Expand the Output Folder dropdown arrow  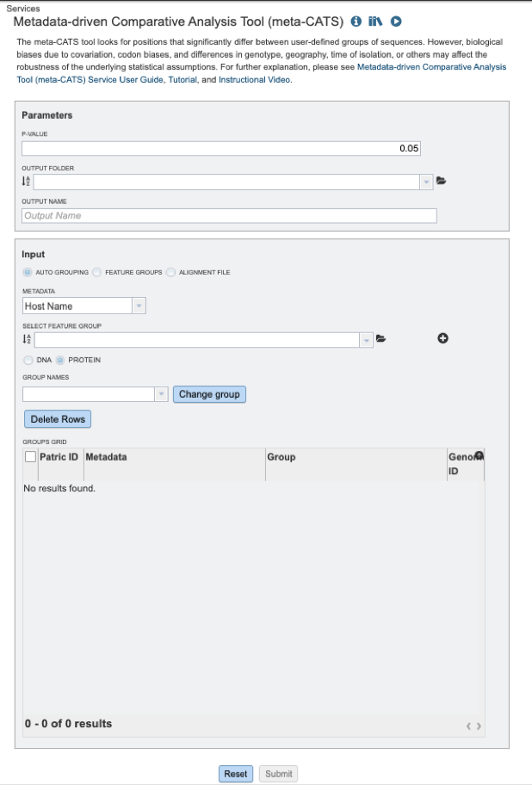(426, 182)
